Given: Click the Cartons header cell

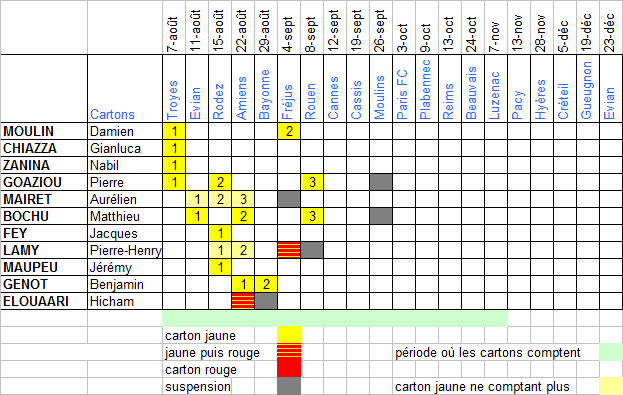Looking at the screenshot, I should (x=125, y=88).
